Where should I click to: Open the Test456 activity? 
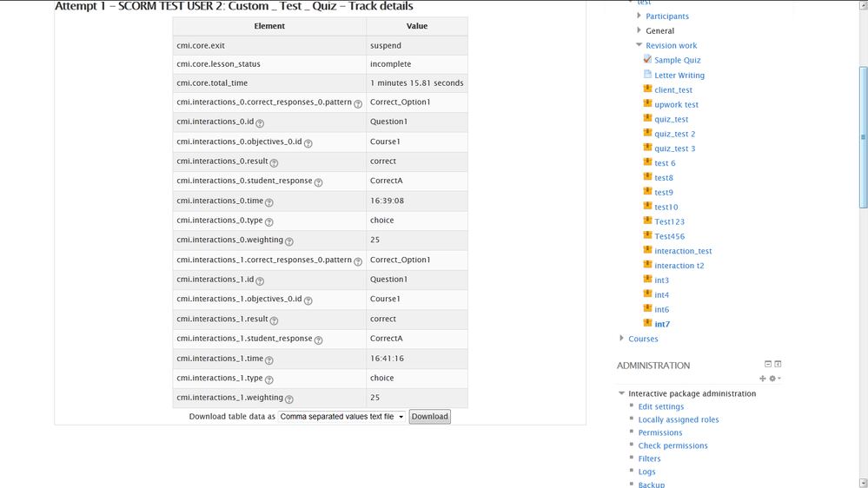click(x=669, y=236)
